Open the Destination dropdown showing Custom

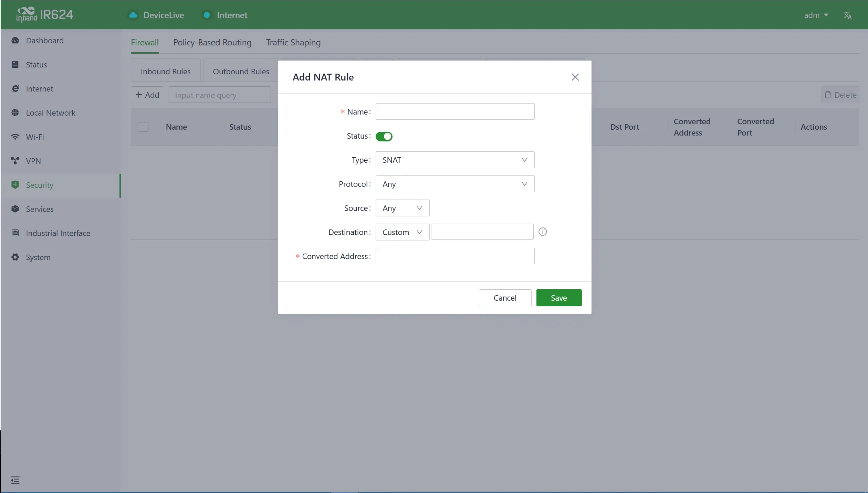pos(402,232)
